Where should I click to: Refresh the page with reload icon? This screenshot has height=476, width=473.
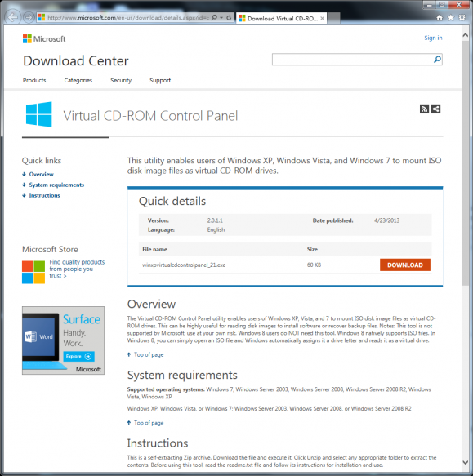click(229, 18)
